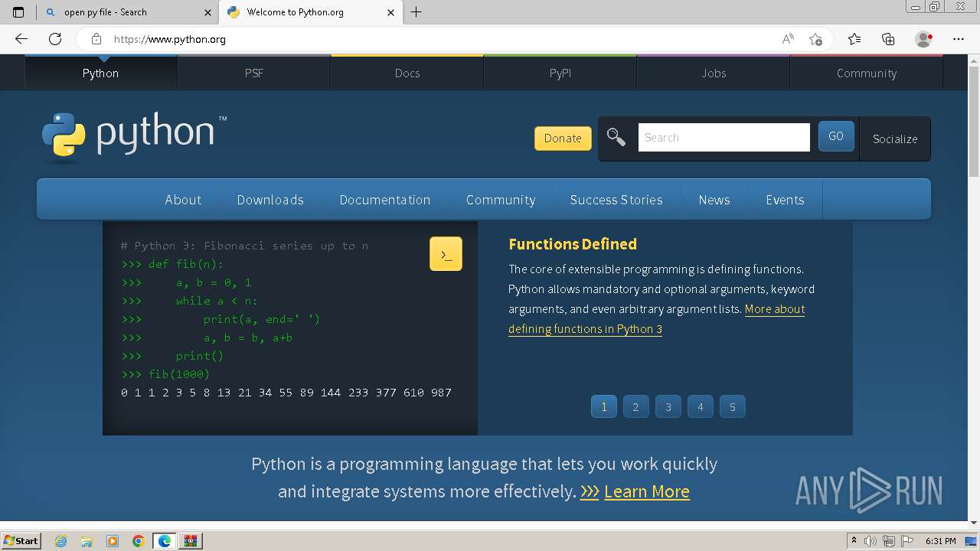
Task: Open WinRAR from the taskbar
Action: click(191, 541)
